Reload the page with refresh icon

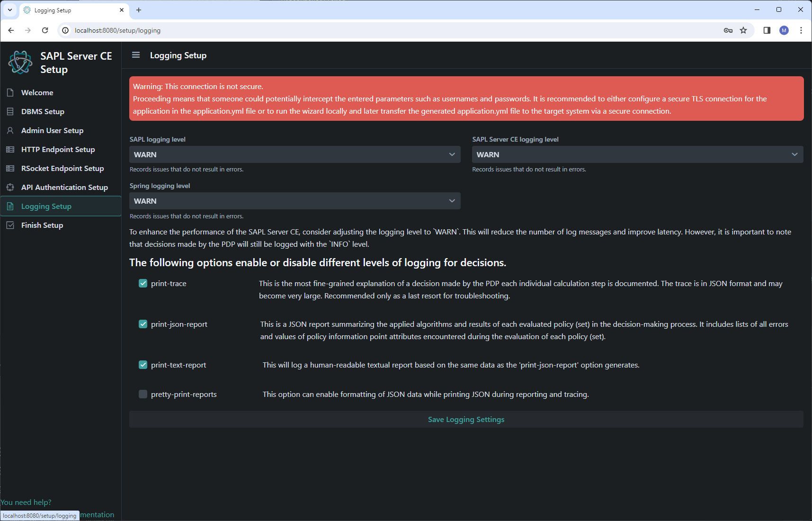point(45,30)
